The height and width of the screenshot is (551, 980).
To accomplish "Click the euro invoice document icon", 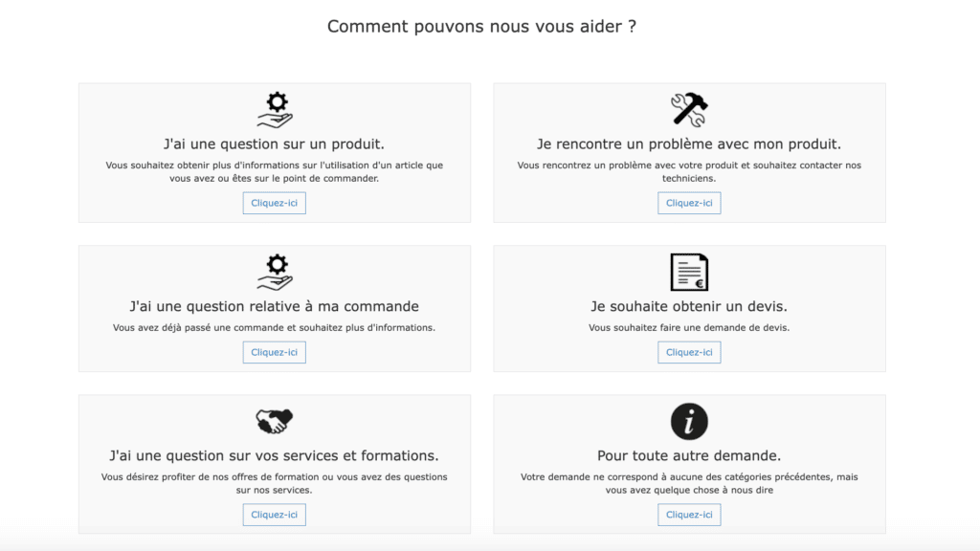I will tap(689, 272).
